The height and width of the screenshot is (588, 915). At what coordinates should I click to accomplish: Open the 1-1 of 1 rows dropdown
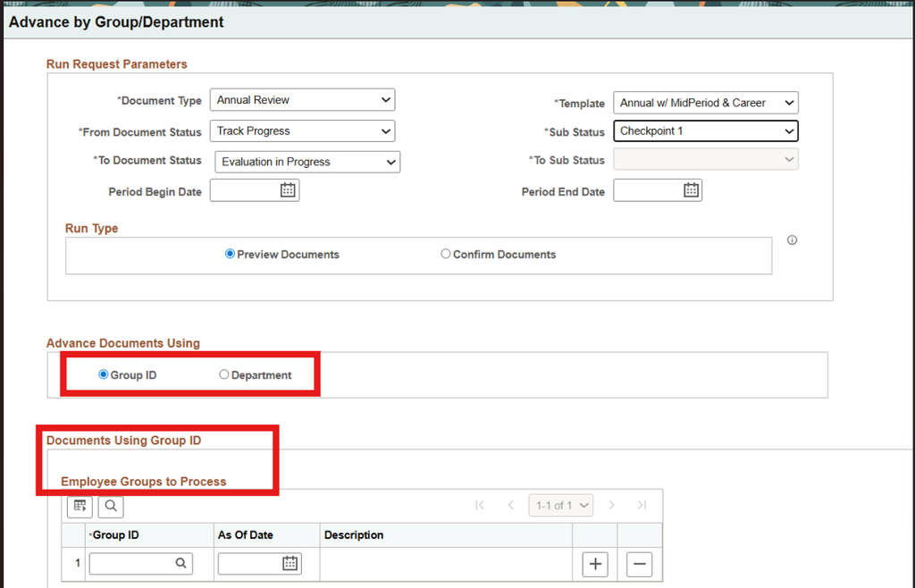561,505
